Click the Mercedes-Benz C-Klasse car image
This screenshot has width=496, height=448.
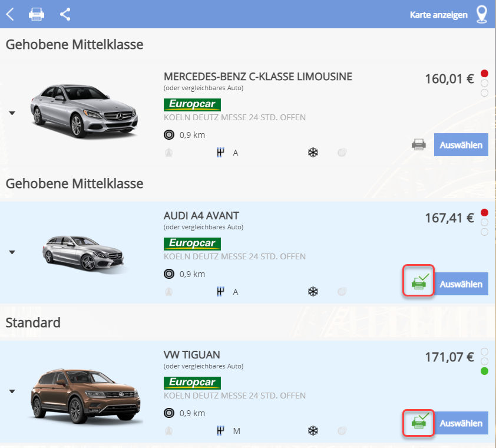pyautogui.click(x=84, y=111)
